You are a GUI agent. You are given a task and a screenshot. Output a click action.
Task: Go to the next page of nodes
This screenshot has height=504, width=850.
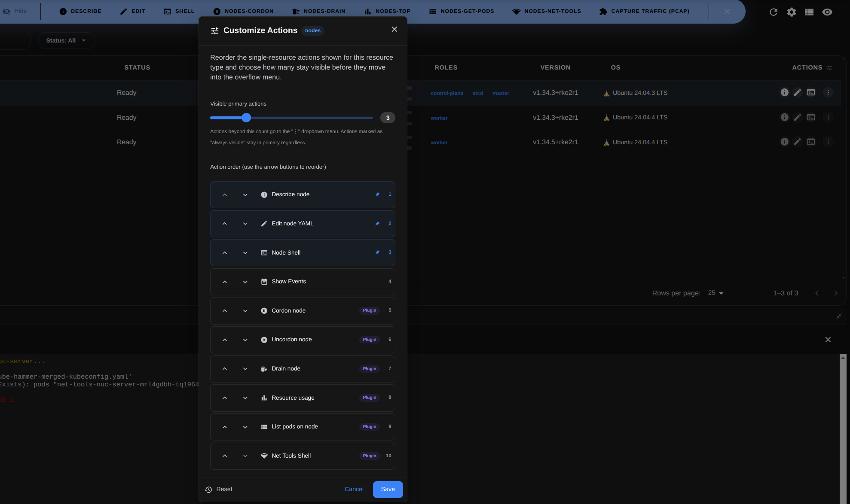(836, 293)
